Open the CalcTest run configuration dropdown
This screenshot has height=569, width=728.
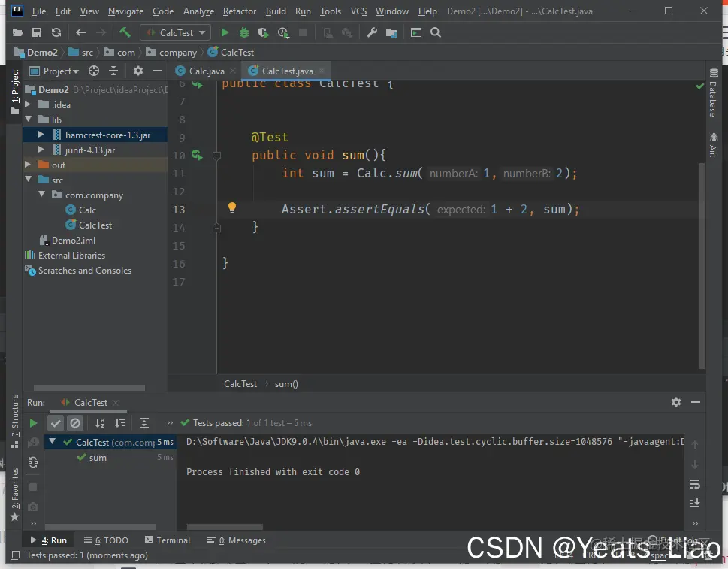[176, 32]
